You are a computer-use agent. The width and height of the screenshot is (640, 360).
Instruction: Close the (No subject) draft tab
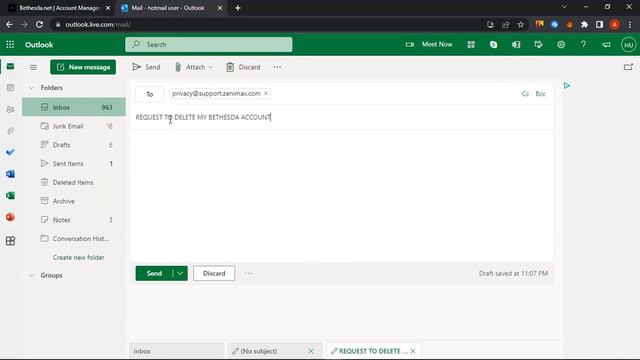pyautogui.click(x=311, y=351)
